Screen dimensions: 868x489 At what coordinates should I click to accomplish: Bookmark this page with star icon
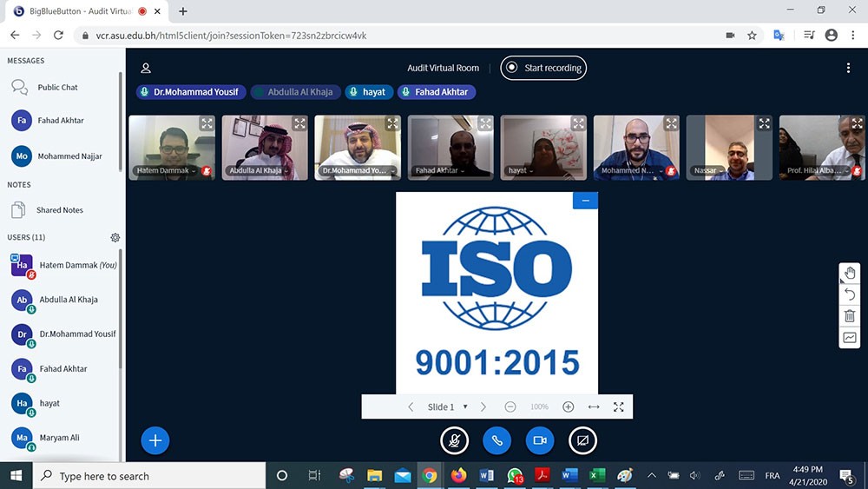[752, 36]
